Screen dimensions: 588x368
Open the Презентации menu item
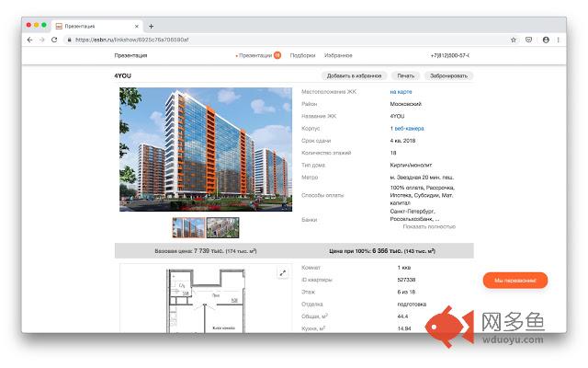[x=255, y=55]
